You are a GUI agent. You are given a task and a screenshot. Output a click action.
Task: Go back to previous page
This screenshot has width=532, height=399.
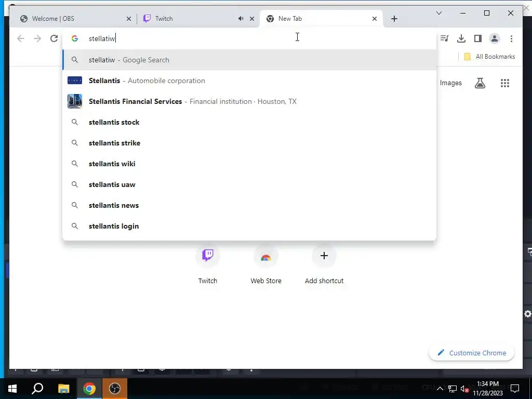(21, 38)
